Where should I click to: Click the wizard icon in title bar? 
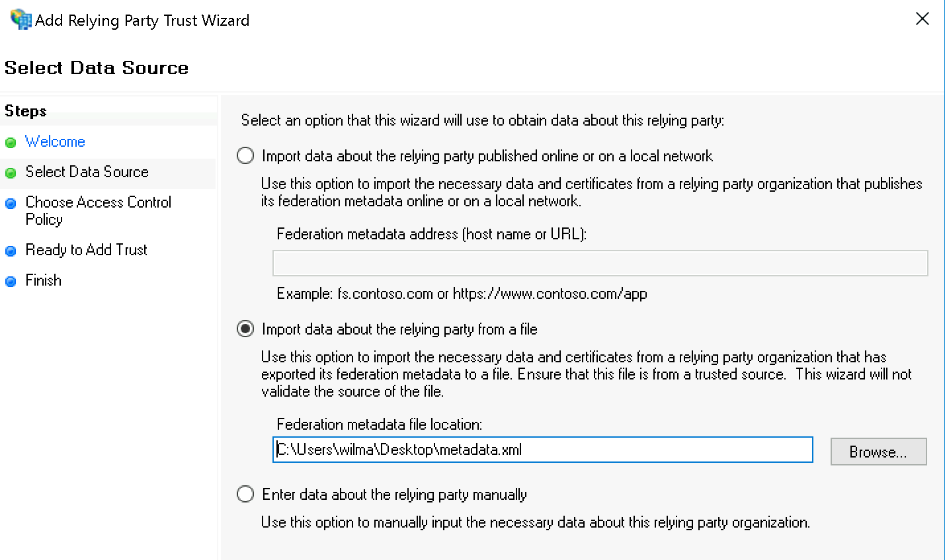pos(21,19)
